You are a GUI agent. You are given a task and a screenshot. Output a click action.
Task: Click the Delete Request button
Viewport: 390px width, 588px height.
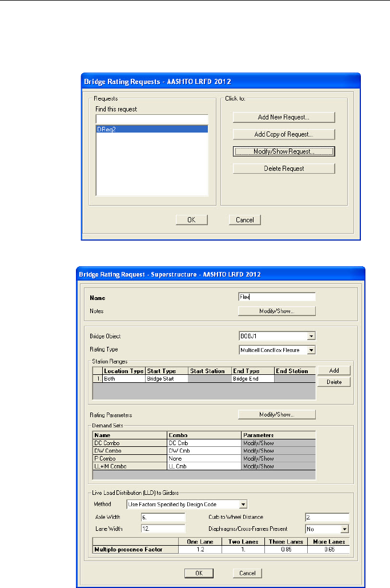(x=284, y=169)
